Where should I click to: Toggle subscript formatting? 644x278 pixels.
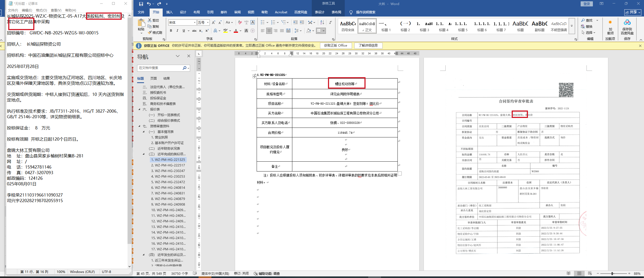tap(201, 31)
